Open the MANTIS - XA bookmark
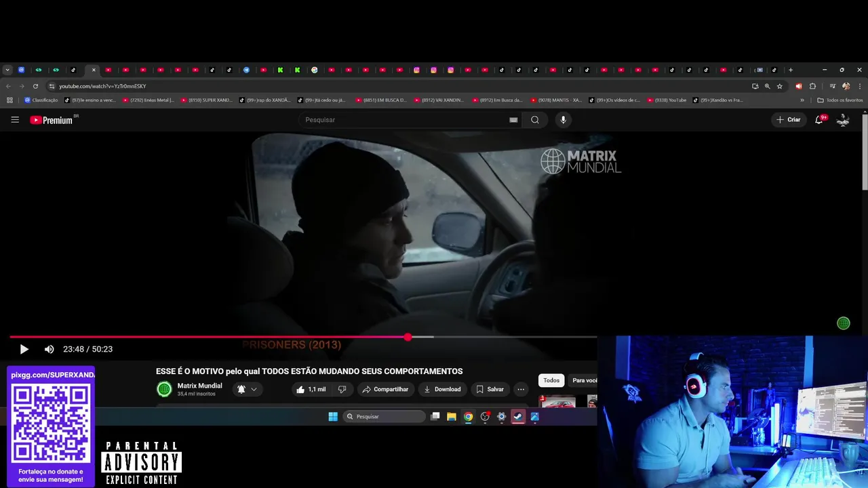Screen dimensions: 868x488 556,100
